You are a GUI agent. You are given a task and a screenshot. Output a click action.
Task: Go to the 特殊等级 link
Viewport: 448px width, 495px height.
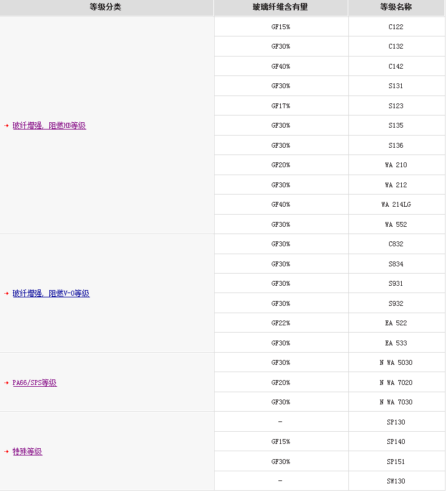tap(27, 452)
